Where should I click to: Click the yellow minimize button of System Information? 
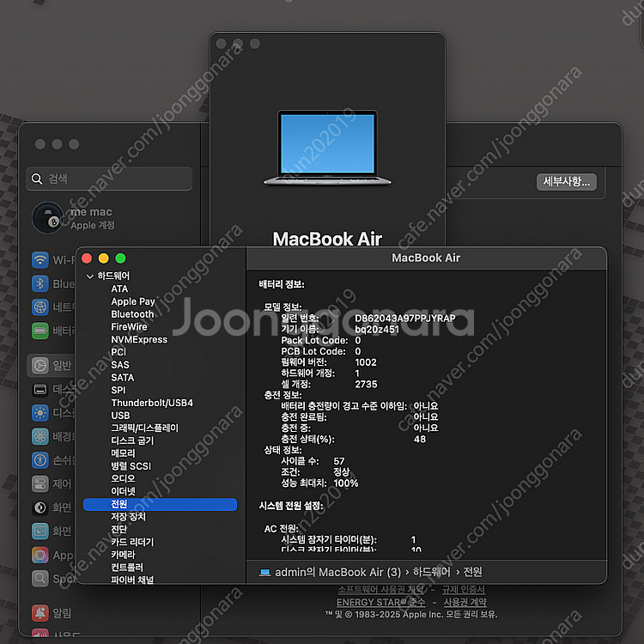click(104, 258)
